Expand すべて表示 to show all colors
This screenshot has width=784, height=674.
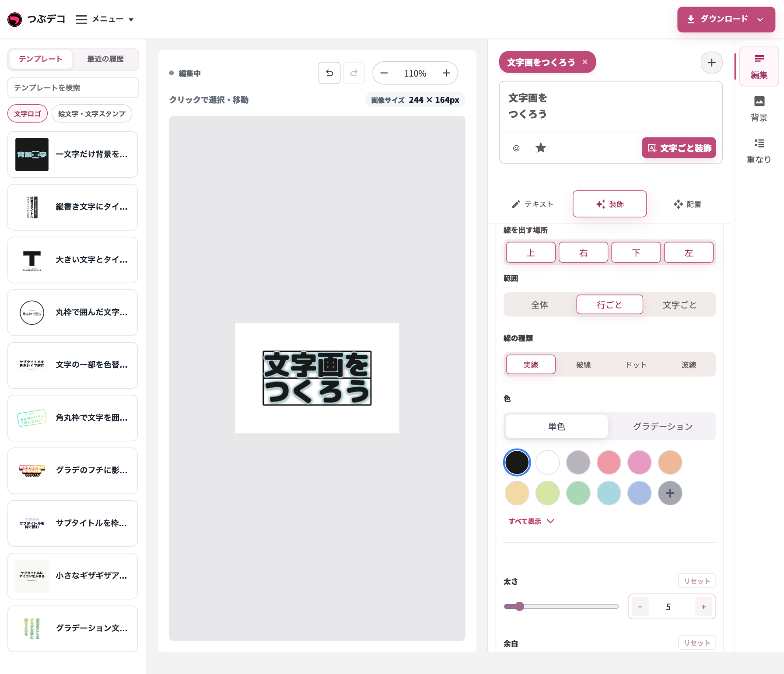click(531, 521)
